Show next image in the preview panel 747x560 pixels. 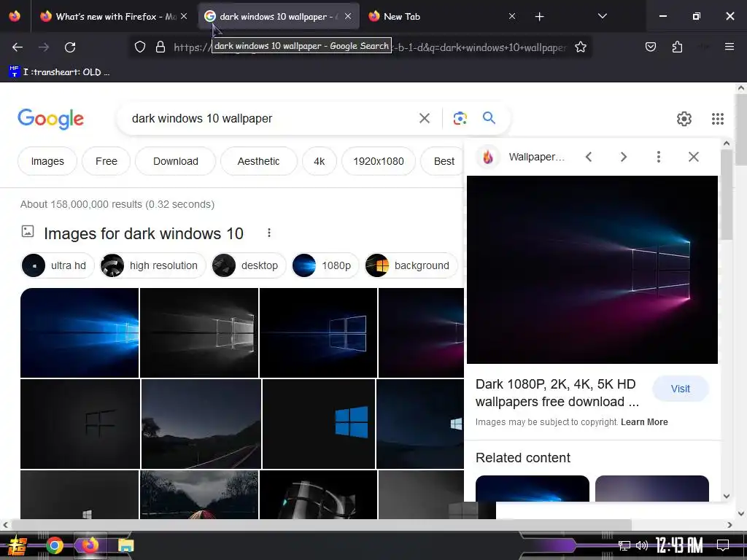(624, 157)
